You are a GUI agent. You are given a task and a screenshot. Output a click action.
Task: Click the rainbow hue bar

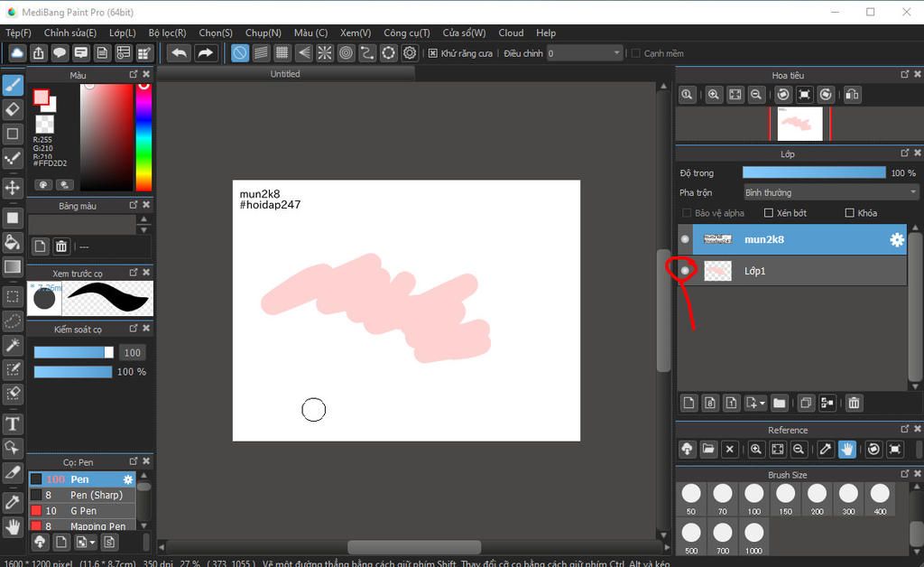tap(143, 137)
